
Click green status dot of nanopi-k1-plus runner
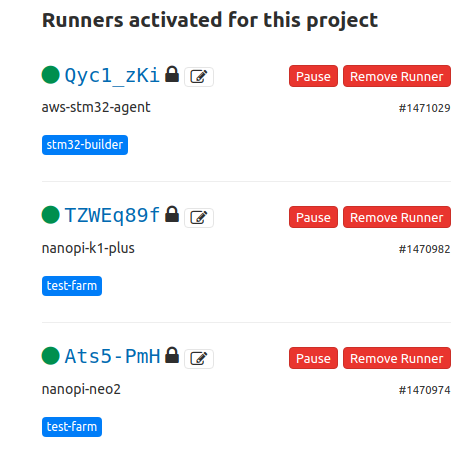pos(51,215)
